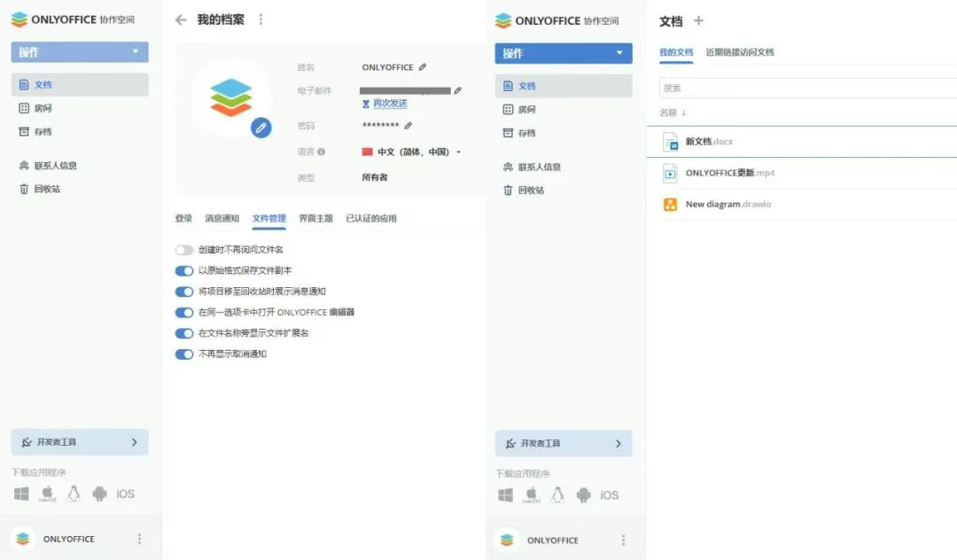Select the 文件管理 tab
957x560 pixels.
[x=269, y=218]
